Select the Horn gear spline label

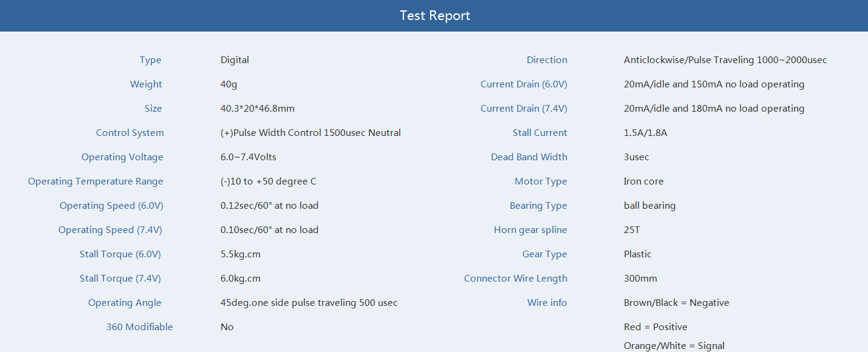(x=530, y=230)
